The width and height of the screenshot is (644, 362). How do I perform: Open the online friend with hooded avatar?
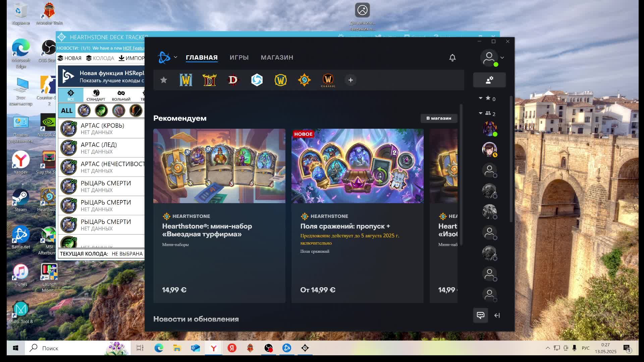click(489, 129)
